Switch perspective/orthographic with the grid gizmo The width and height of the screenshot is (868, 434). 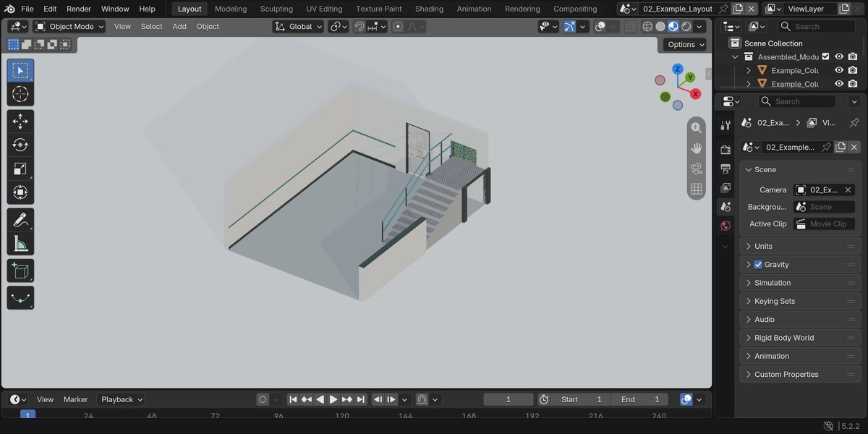click(x=697, y=189)
